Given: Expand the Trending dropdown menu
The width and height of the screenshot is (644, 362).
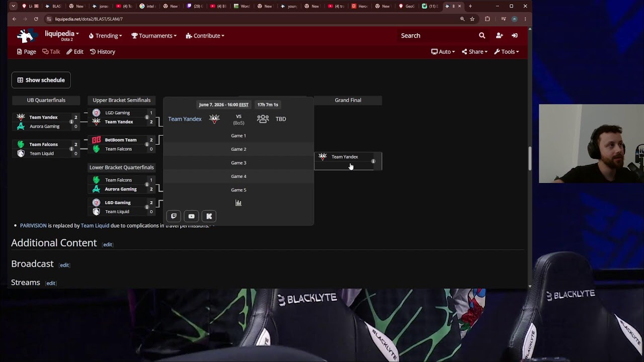Looking at the screenshot, I should pos(105,36).
